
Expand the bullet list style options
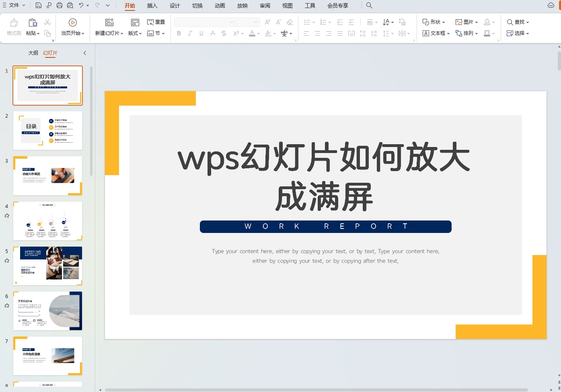pos(313,22)
